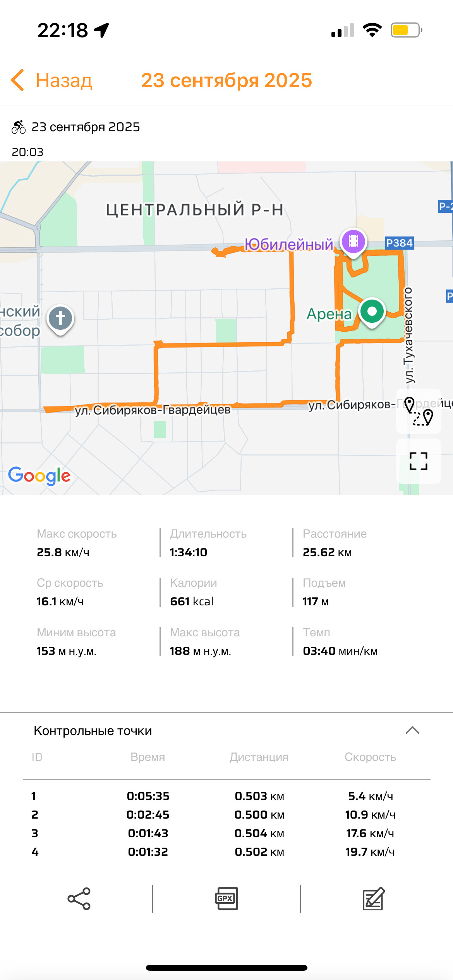Tap the Дистанция column header
Viewport: 453px width, 980px height.
click(x=259, y=757)
